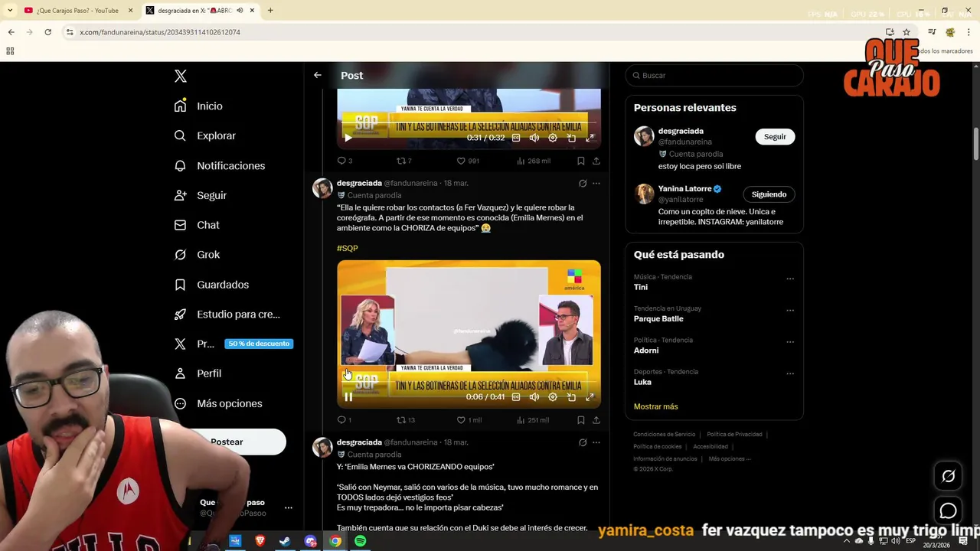Pause the playing video at 0:06
Image resolution: width=980 pixels, height=551 pixels.
(348, 397)
